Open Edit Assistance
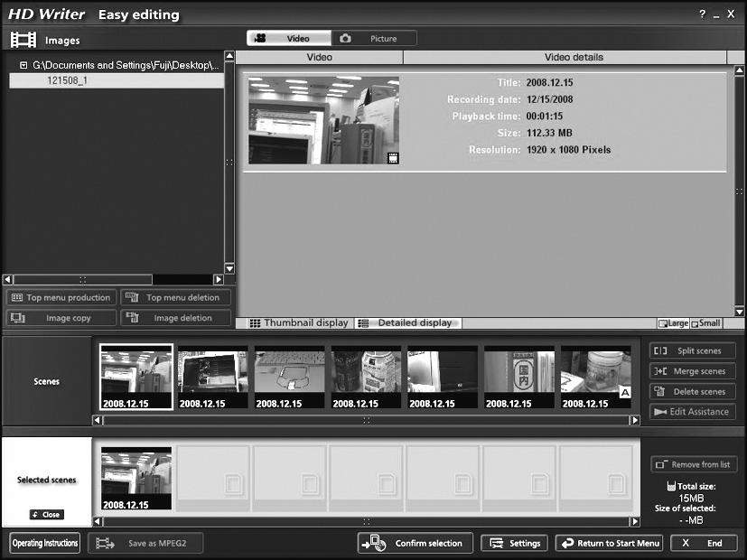 click(x=692, y=412)
